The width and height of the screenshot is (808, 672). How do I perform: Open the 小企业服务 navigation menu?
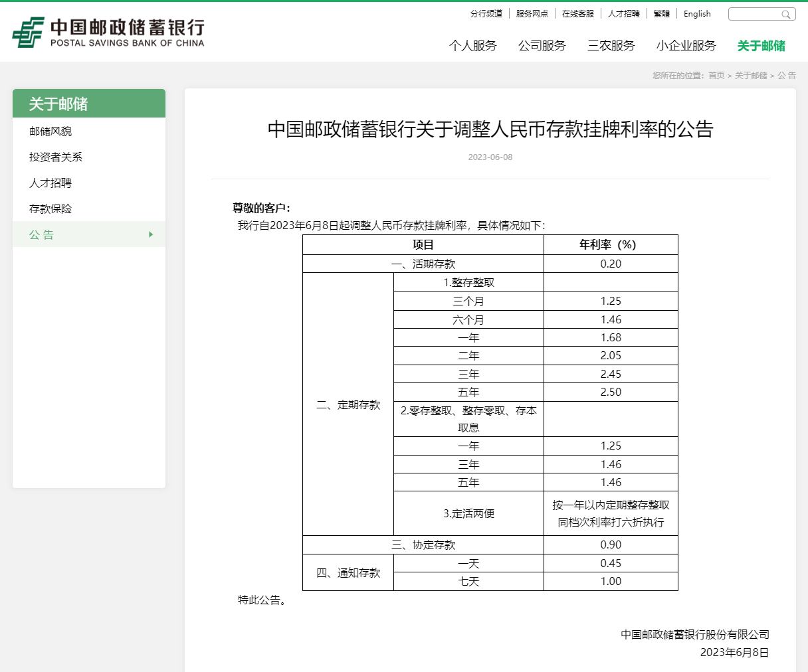coord(685,45)
